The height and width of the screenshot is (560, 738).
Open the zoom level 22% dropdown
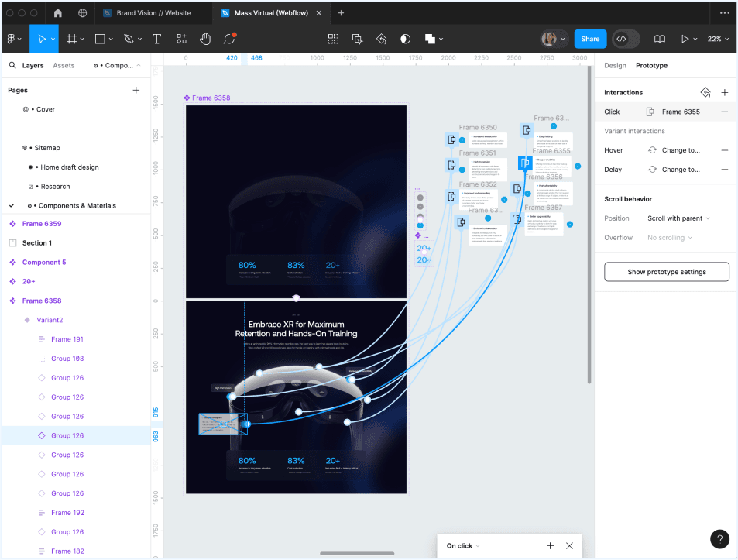point(718,39)
